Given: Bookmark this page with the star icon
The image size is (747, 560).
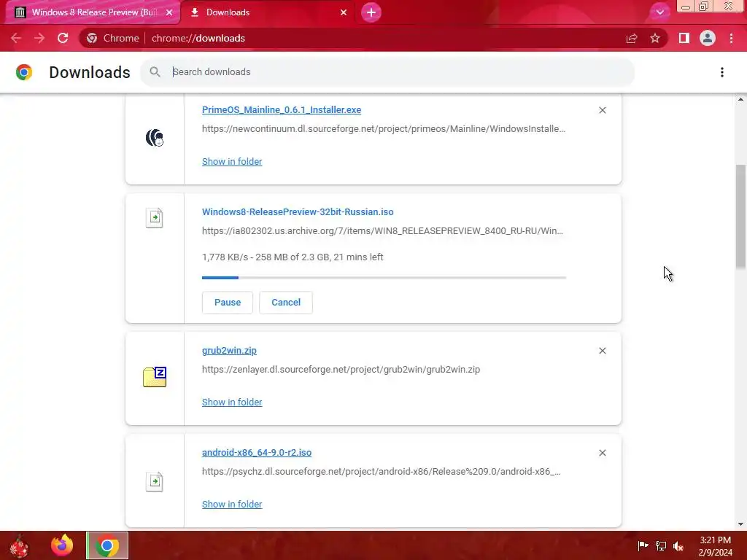Looking at the screenshot, I should point(655,38).
